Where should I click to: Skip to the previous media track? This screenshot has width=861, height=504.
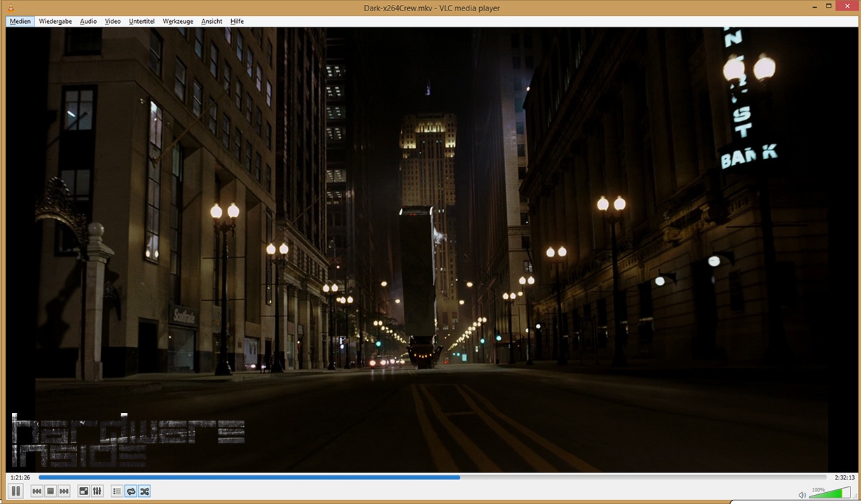tap(37, 491)
